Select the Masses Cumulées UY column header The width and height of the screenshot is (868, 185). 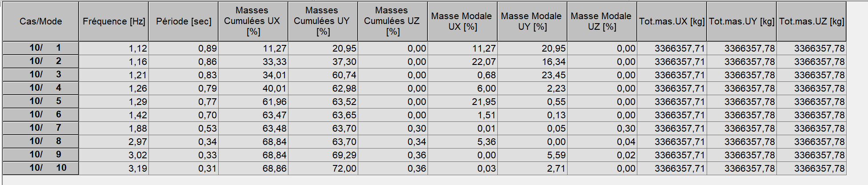[323, 21]
